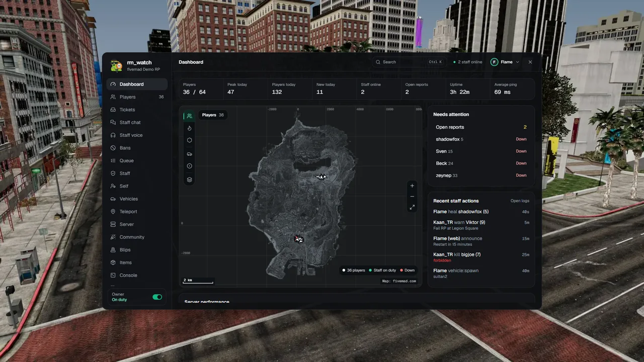Click the flame heatmap icon on the map toolbar
Screen dimensions: 644x362
(x=189, y=128)
